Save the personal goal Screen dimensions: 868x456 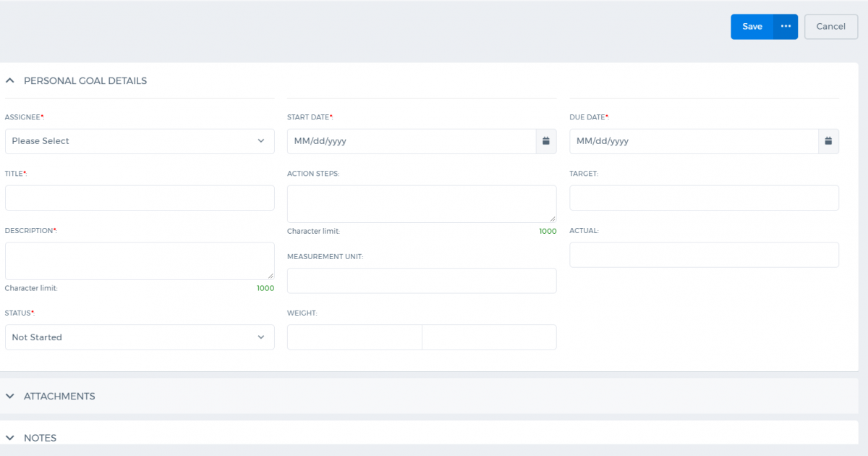tap(752, 27)
